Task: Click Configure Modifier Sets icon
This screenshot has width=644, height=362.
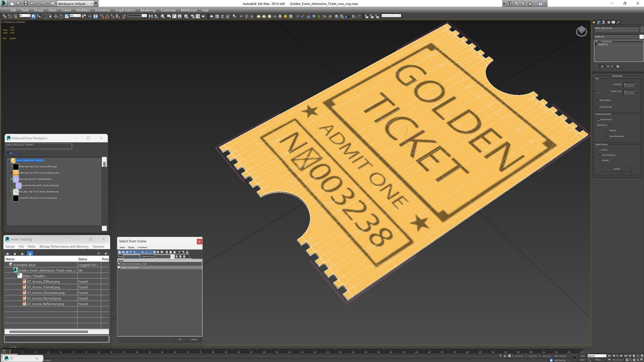Action: [x=618, y=66]
